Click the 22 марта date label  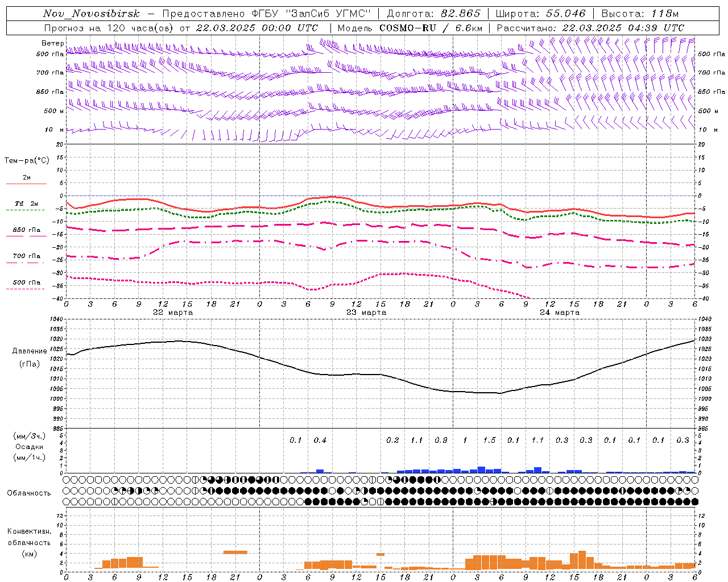(x=173, y=312)
